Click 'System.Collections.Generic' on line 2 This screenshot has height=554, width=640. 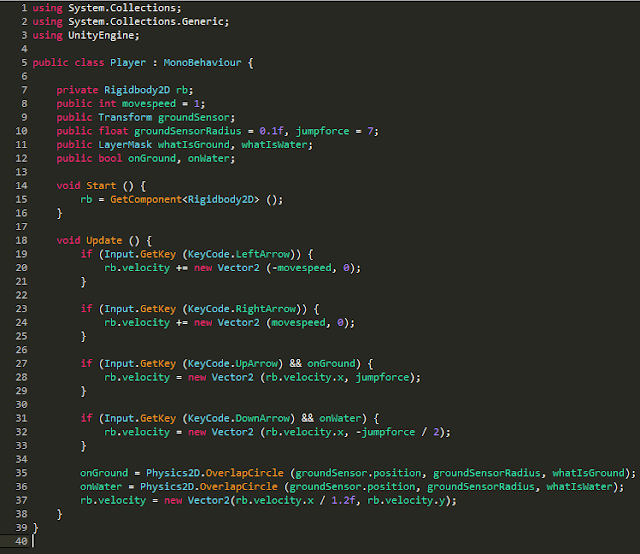click(146, 22)
